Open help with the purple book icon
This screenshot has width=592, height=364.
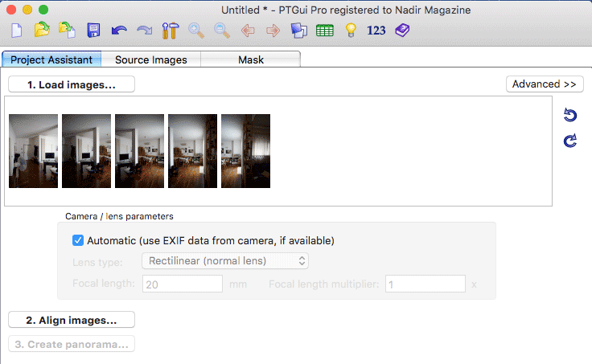(402, 31)
